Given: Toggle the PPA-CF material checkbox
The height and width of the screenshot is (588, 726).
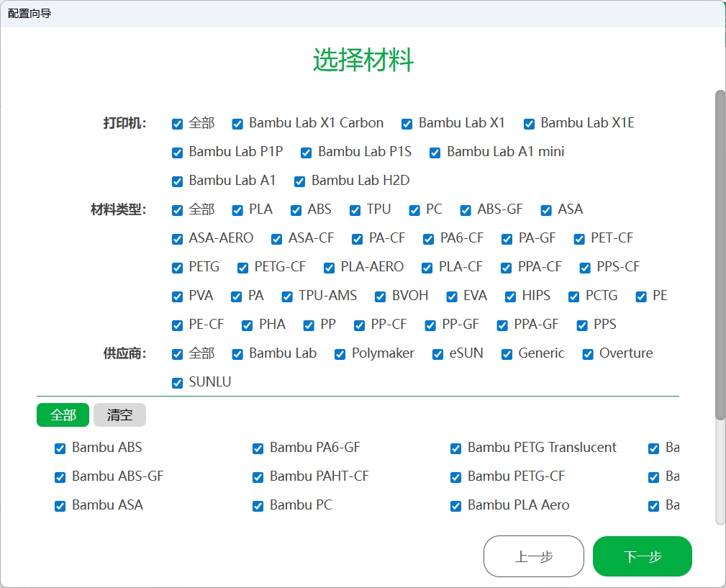Looking at the screenshot, I should tap(506, 268).
